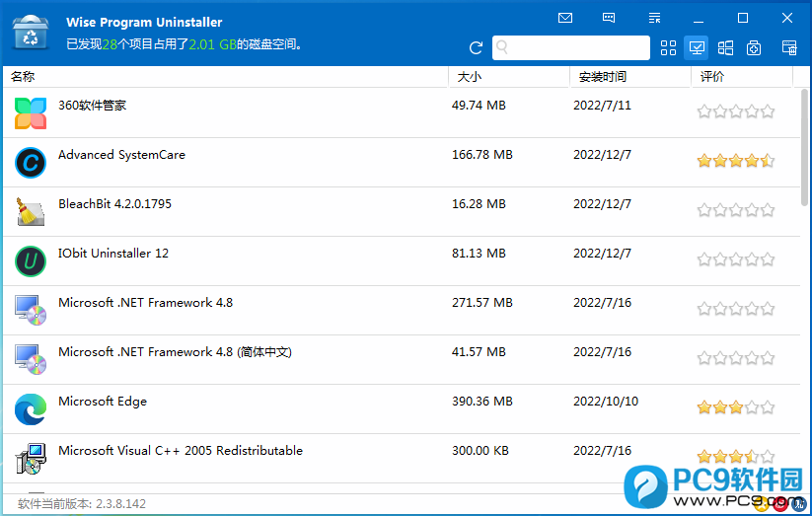Click the install monitor icon at far right
This screenshot has height=516, width=812.
789,48
